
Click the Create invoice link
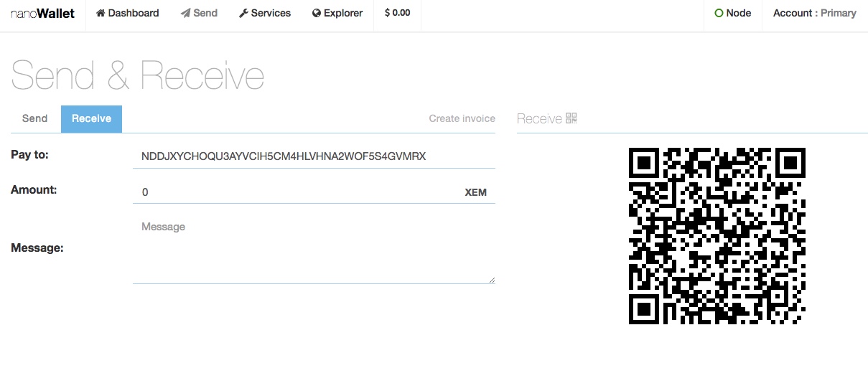tap(462, 118)
